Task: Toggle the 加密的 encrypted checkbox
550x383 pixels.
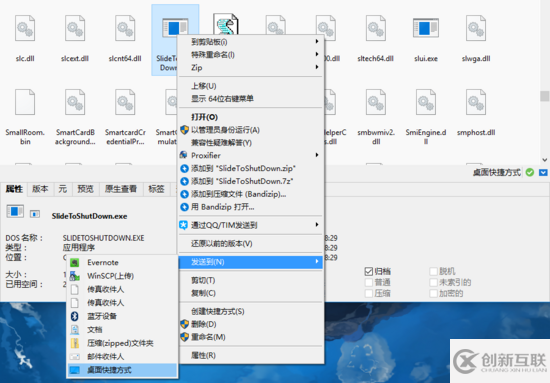Action: (x=434, y=293)
